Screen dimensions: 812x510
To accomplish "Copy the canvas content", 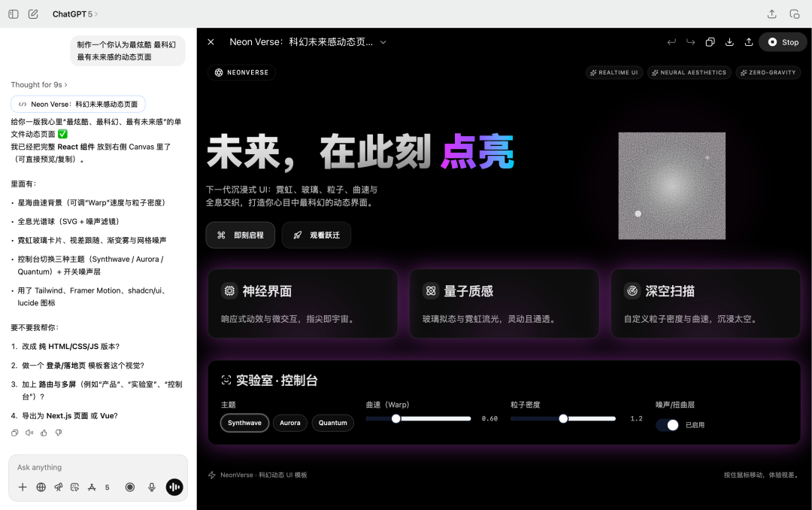I will pyautogui.click(x=710, y=42).
